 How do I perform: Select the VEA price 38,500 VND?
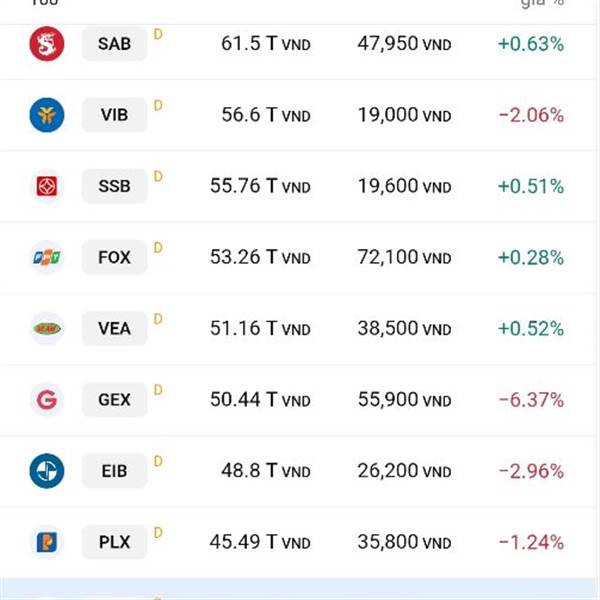coord(404,328)
